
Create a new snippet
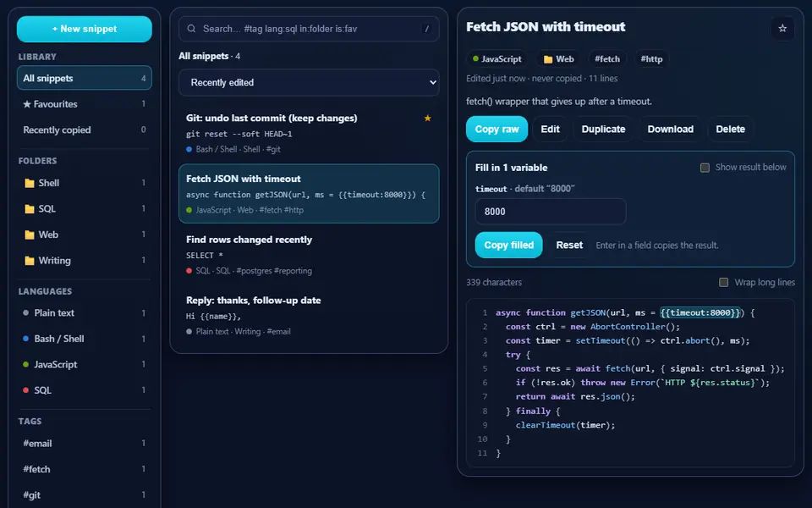[85, 29]
